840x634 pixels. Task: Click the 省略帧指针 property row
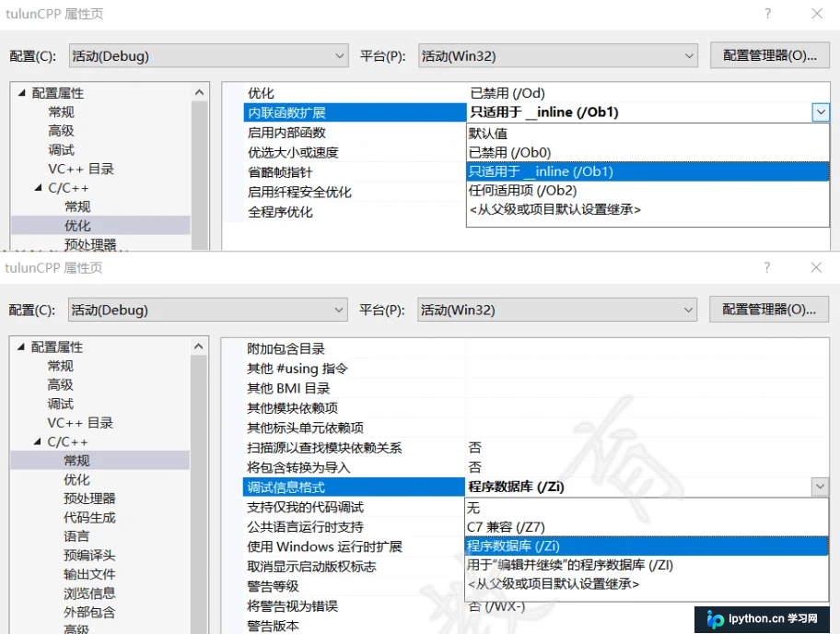[355, 172]
